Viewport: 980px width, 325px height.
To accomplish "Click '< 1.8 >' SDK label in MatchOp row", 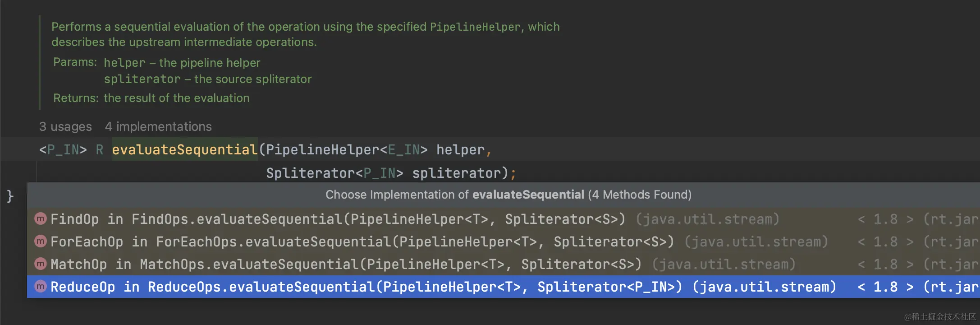I will (x=885, y=264).
